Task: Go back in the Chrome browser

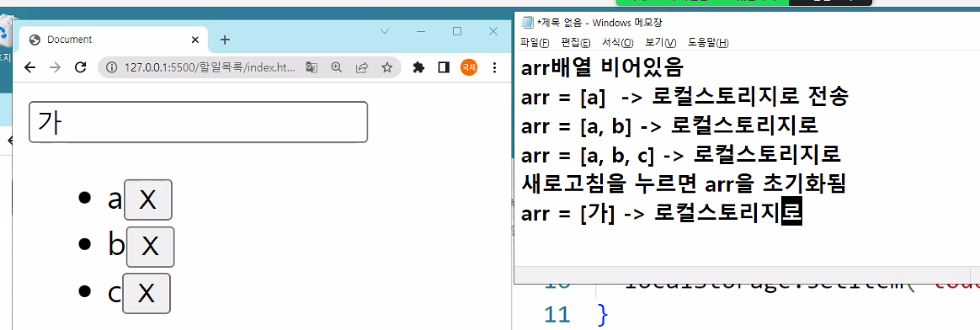Action: pyautogui.click(x=30, y=67)
